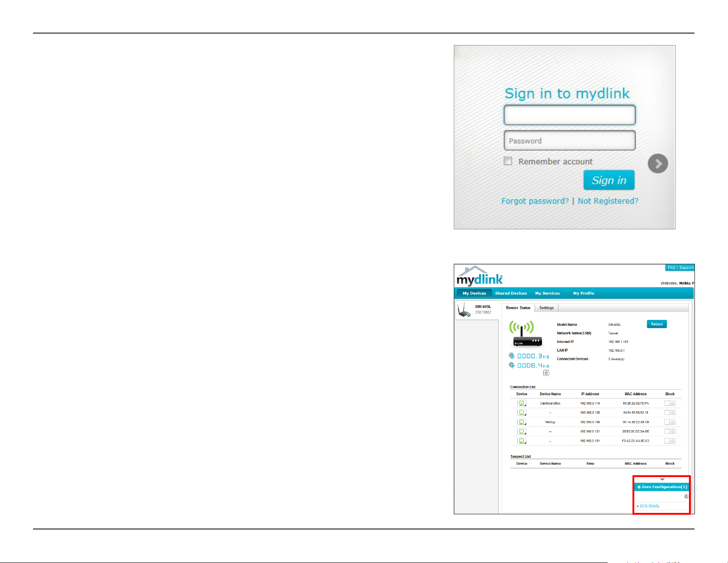Toggle the Block switch for 192.168.0.120

(x=670, y=413)
